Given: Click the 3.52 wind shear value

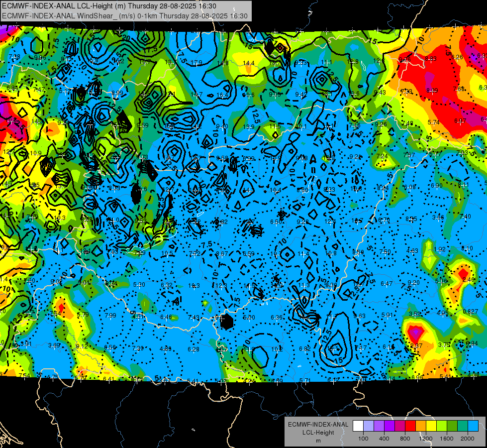Looking at the screenshot, I should [x=415, y=314].
